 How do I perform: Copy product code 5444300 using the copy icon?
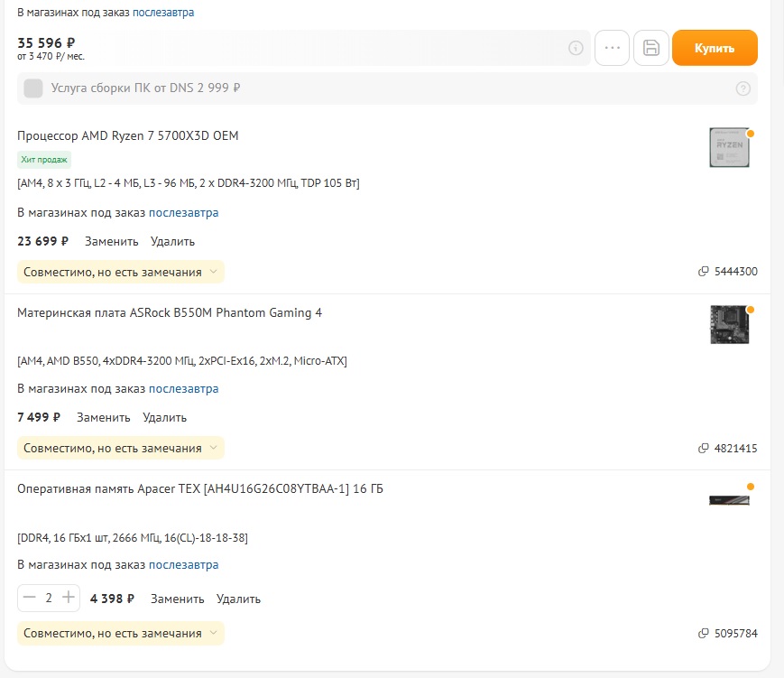coord(703,272)
